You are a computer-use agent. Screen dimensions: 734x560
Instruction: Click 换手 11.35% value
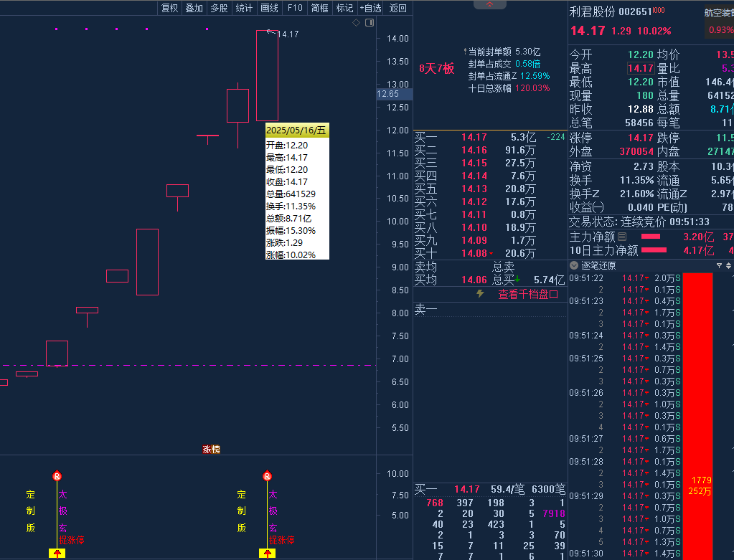[636, 180]
